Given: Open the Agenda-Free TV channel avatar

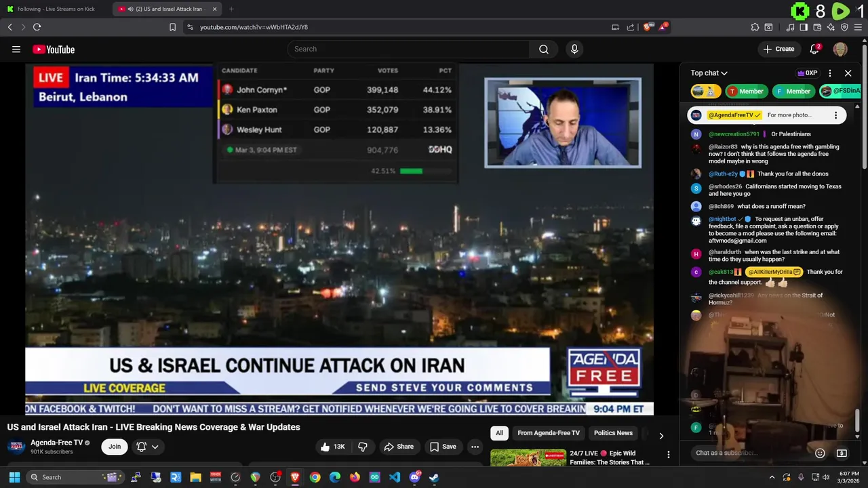Looking at the screenshot, I should (17, 447).
